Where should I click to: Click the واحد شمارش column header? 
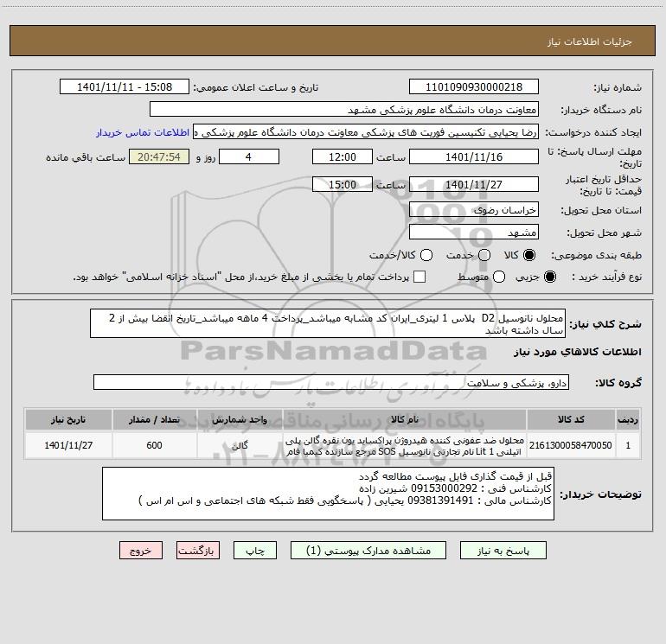point(240,420)
